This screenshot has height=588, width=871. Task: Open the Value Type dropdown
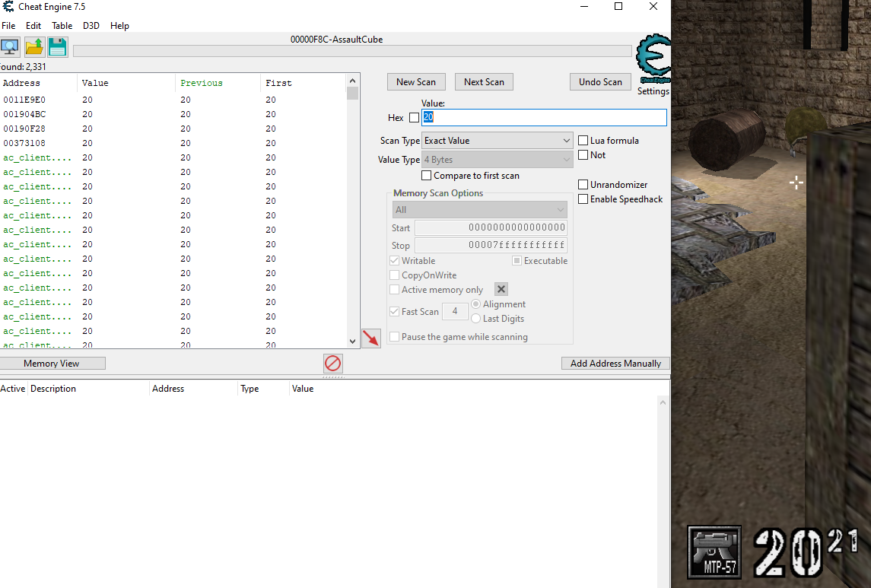tap(497, 159)
